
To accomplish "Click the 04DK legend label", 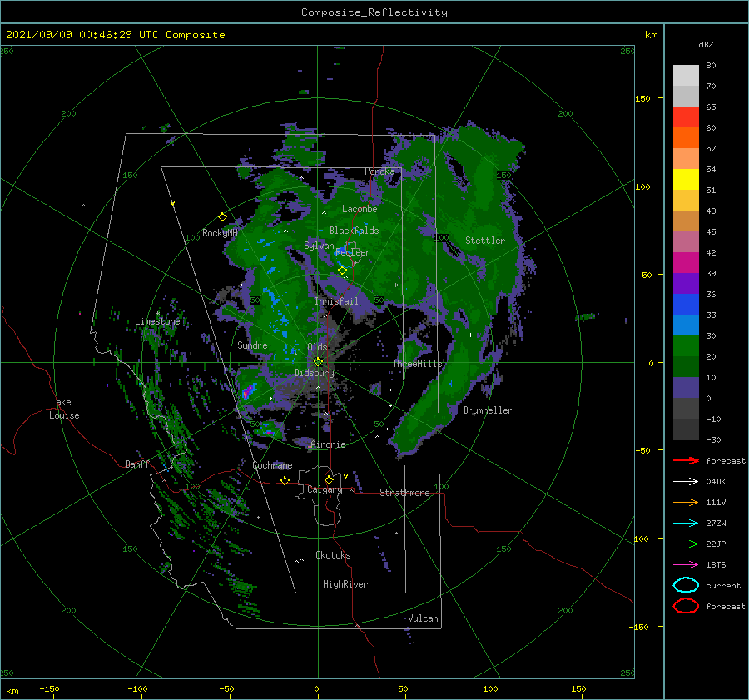I will [716, 482].
